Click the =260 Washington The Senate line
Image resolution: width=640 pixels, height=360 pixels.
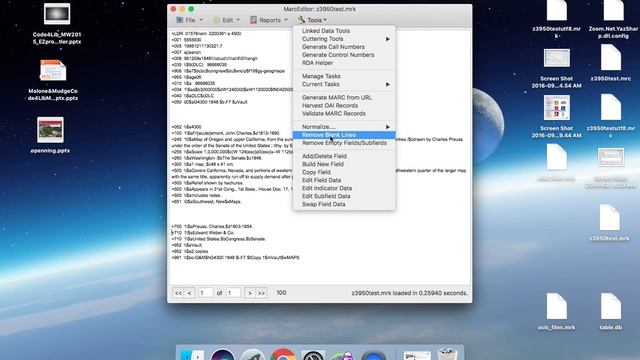[217, 158]
